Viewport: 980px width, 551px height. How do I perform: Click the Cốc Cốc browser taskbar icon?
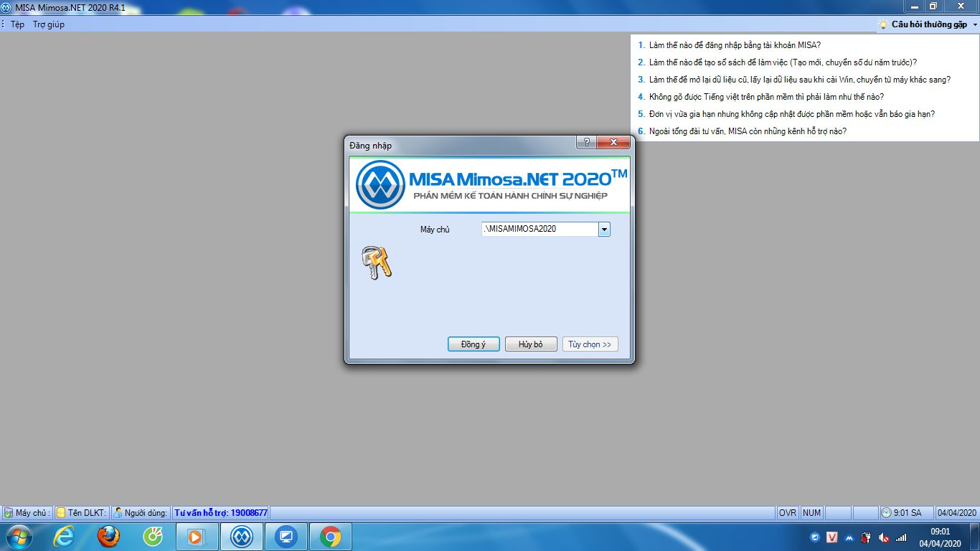coord(153,537)
